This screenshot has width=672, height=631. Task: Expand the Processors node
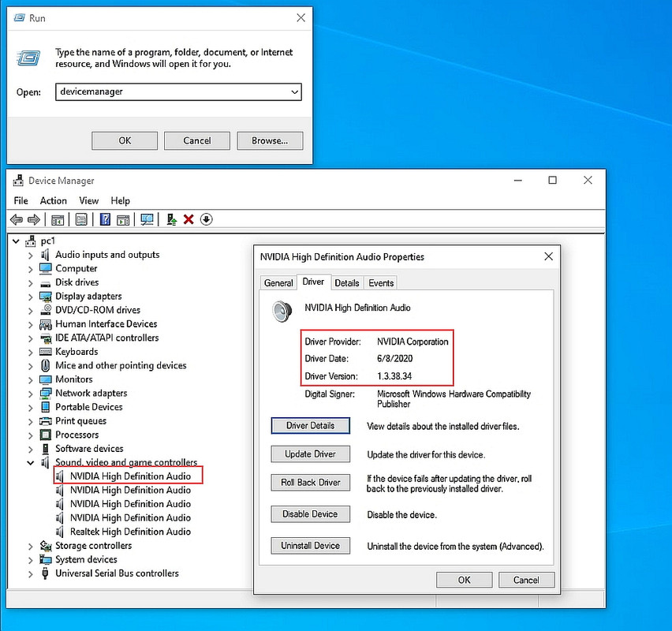[30, 435]
